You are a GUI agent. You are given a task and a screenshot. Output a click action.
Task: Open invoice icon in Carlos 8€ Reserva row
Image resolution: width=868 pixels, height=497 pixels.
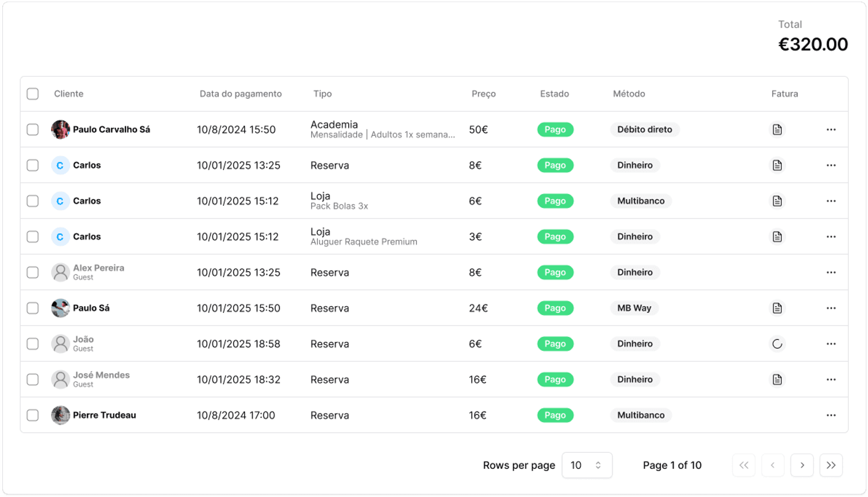tap(777, 165)
